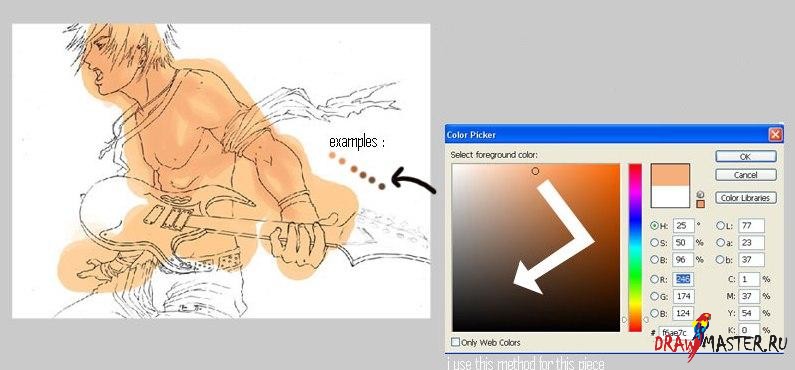Select the L lightness radio button
795x370 pixels.
point(720,226)
